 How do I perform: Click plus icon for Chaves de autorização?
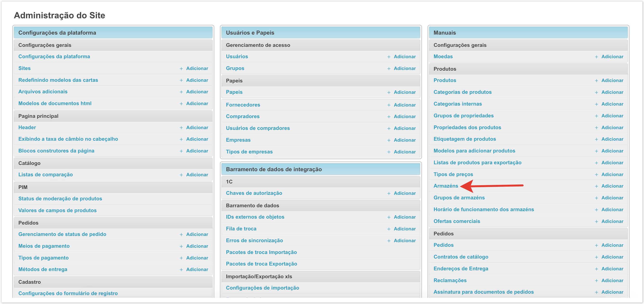tap(389, 193)
